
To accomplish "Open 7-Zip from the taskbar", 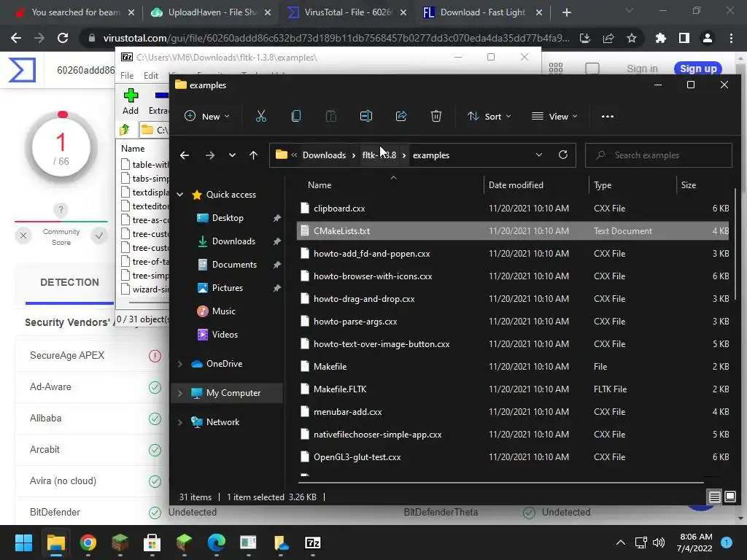I will (x=312, y=542).
